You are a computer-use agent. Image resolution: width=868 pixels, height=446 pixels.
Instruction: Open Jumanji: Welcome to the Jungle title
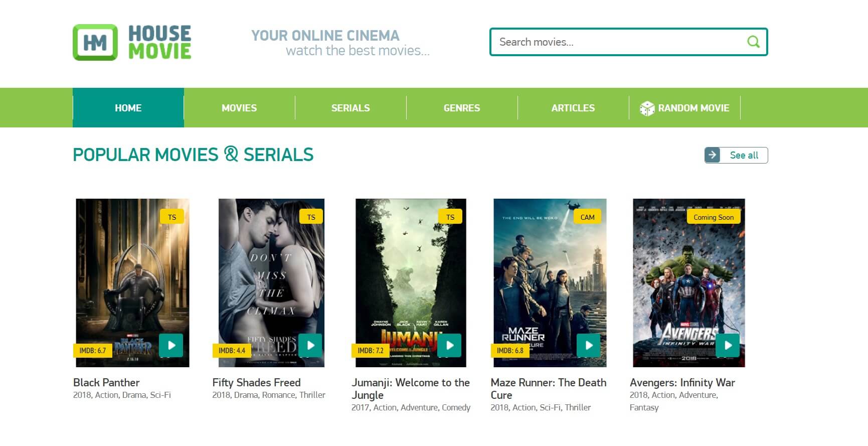[x=410, y=389]
